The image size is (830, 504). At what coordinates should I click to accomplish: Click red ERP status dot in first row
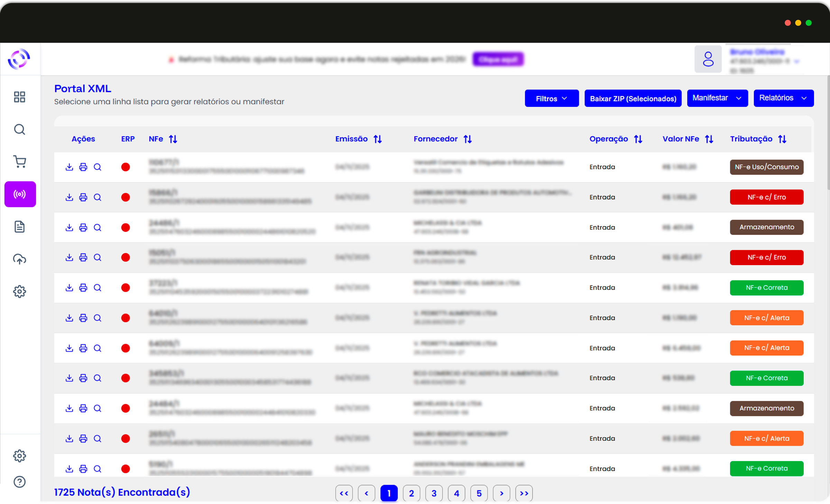(x=126, y=167)
